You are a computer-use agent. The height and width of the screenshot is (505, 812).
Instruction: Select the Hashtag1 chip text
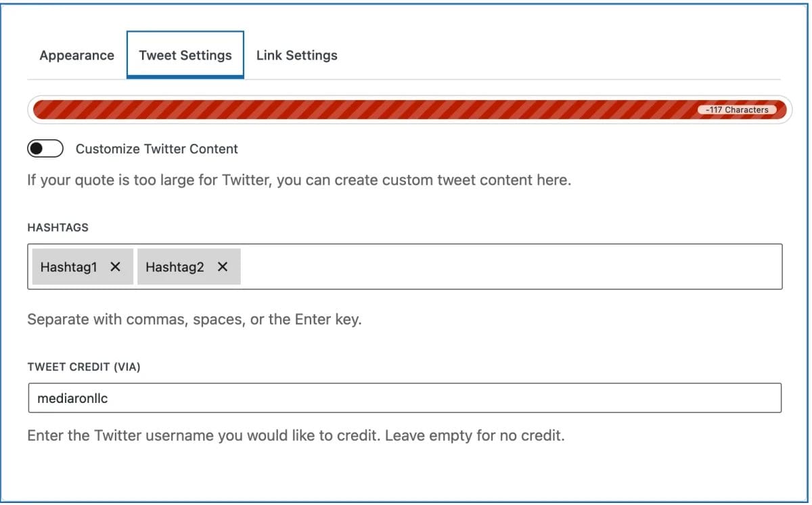click(x=68, y=267)
